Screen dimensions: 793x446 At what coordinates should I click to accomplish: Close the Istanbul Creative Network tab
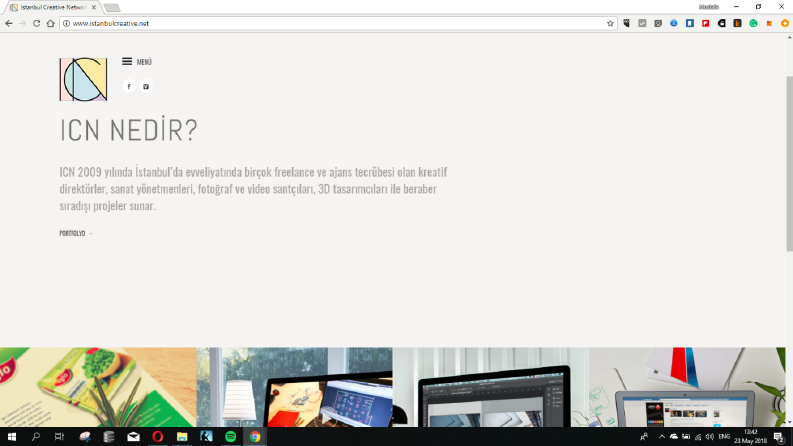[94, 8]
